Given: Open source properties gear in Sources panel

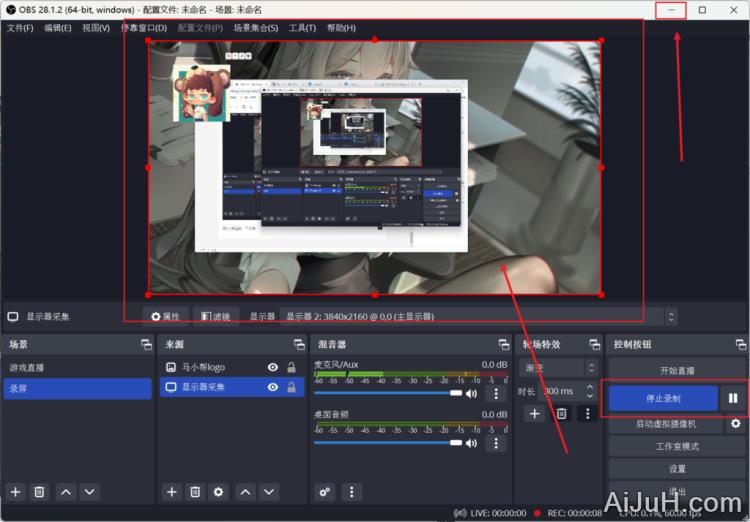Looking at the screenshot, I should point(219,492).
